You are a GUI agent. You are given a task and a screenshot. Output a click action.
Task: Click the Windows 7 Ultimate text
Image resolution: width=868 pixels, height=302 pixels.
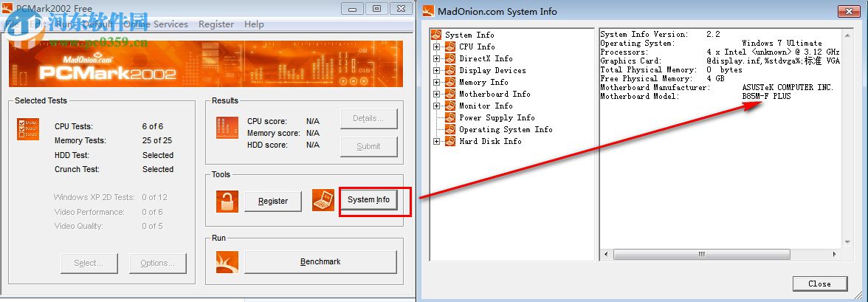click(x=782, y=44)
